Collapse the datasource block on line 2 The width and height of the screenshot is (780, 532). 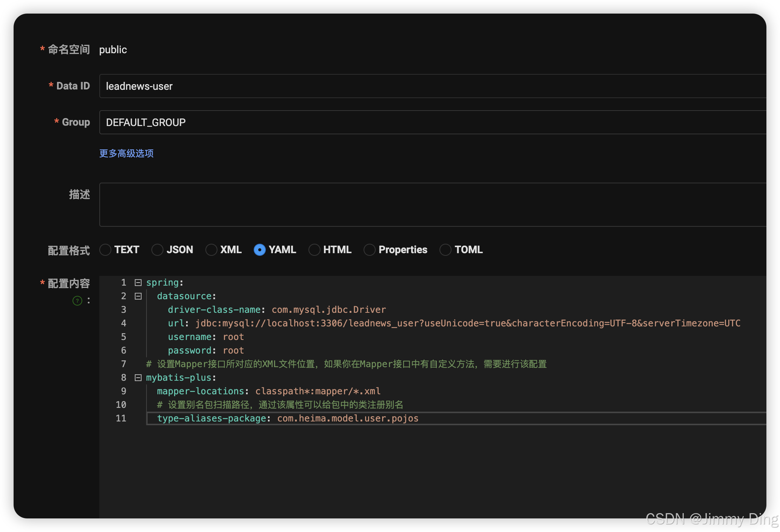pos(138,296)
